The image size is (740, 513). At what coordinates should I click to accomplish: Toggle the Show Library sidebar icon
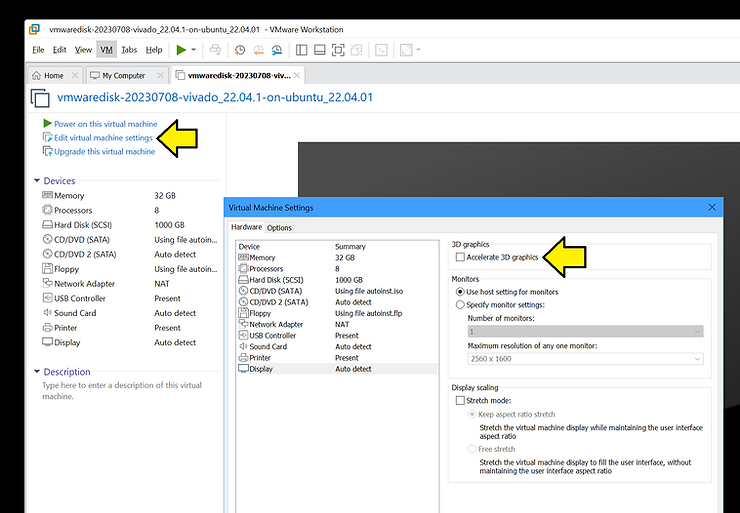pyautogui.click(x=300, y=49)
